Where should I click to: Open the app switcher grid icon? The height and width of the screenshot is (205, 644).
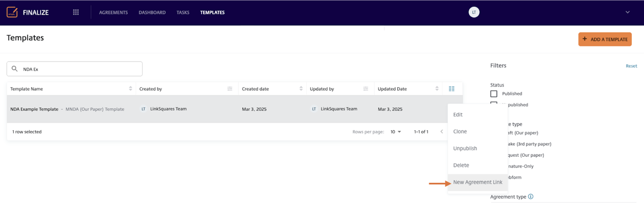pyautogui.click(x=76, y=12)
